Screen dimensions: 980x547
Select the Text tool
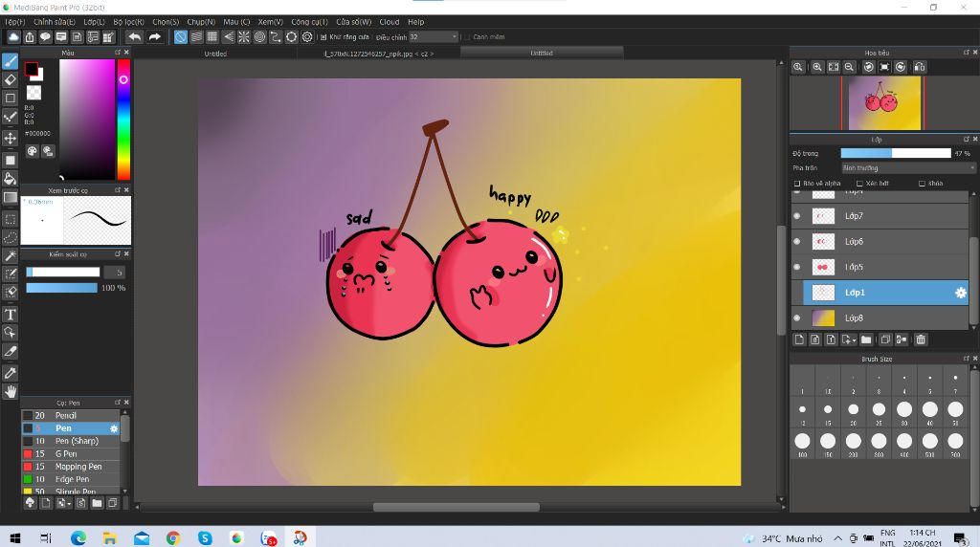10,314
